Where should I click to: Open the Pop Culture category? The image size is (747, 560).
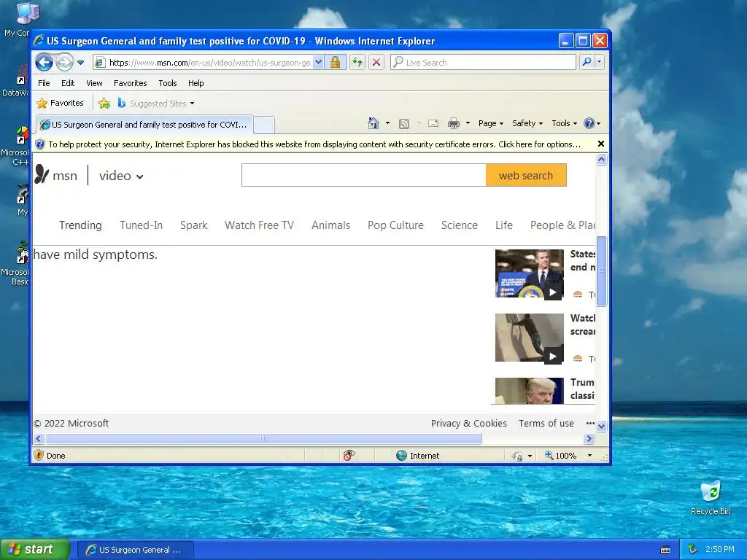click(395, 225)
